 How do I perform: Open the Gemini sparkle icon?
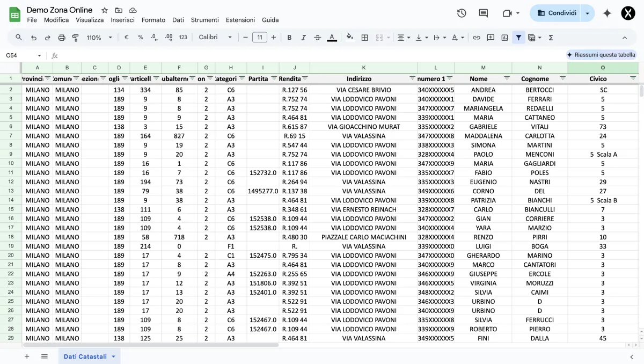click(x=607, y=13)
